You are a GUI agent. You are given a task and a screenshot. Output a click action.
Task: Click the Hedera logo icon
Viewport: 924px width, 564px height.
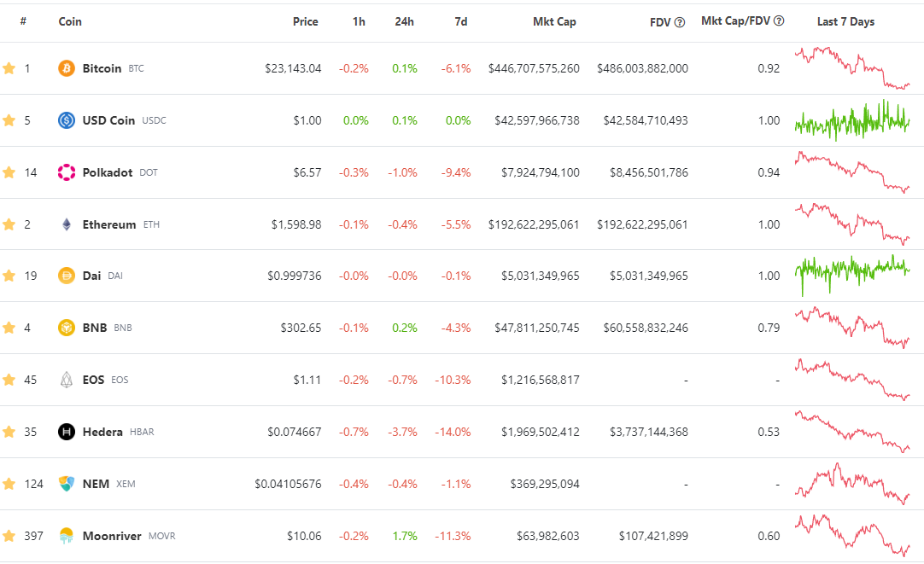67,432
